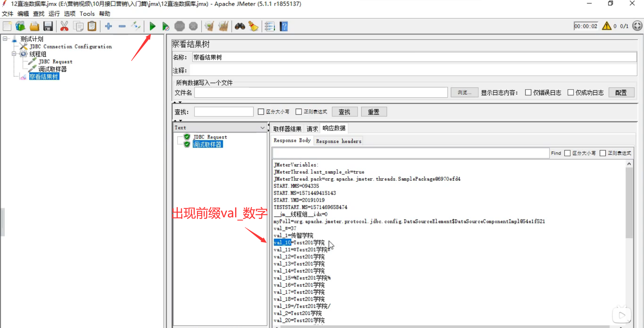The height and width of the screenshot is (328, 644).
Task: Open Search with binoculars icon
Action: (239, 26)
